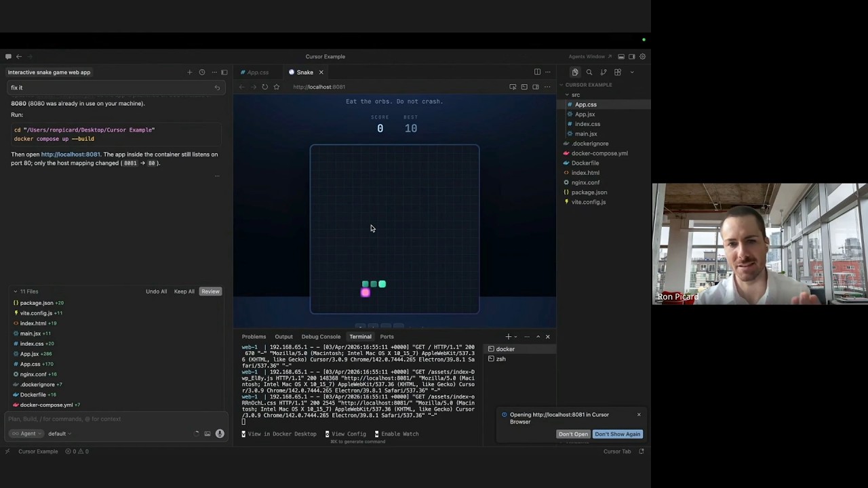The image size is (868, 488).
Task: Revert the 'fix it' message checkpoint
Action: point(217,87)
